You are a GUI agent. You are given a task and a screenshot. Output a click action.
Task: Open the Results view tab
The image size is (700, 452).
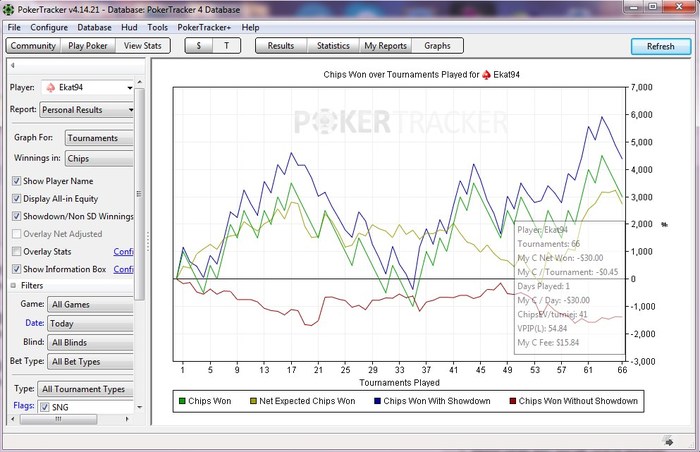(x=281, y=46)
